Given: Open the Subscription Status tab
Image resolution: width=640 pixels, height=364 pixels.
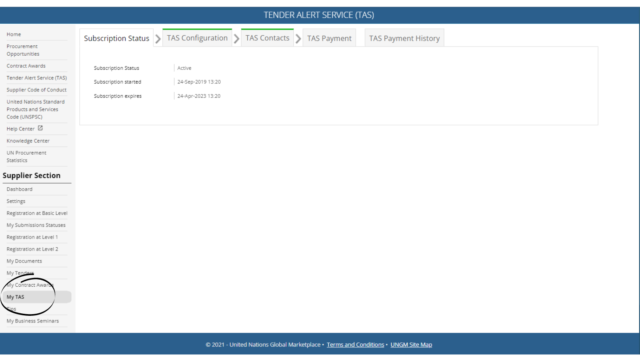Looking at the screenshot, I should [x=116, y=38].
